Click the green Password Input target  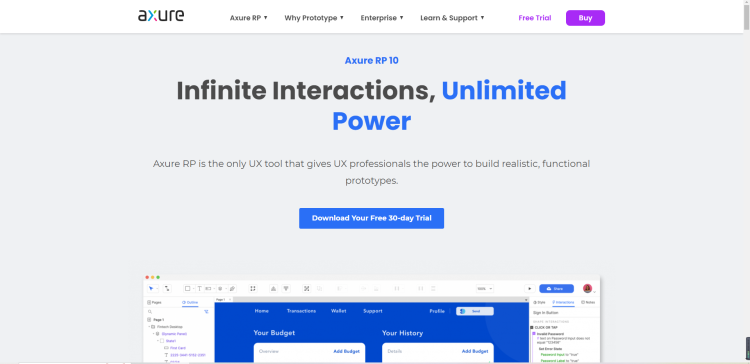coord(552,354)
